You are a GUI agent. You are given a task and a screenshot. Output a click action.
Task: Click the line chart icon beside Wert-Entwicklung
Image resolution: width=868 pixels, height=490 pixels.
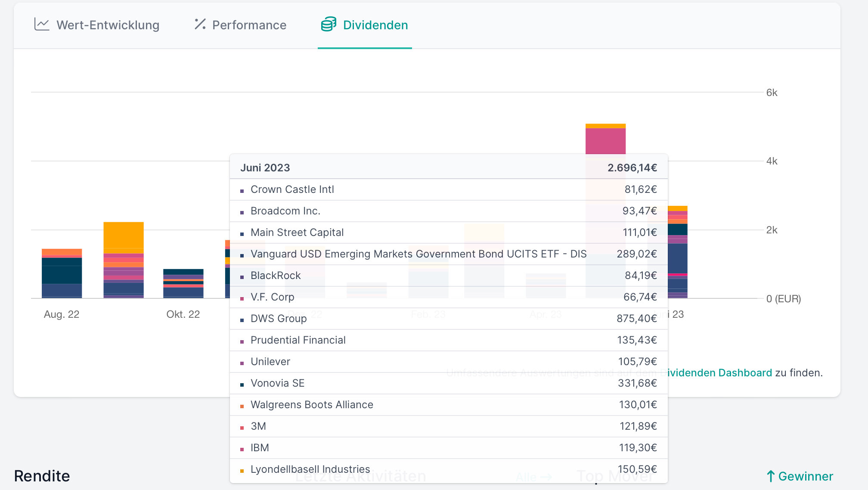42,25
